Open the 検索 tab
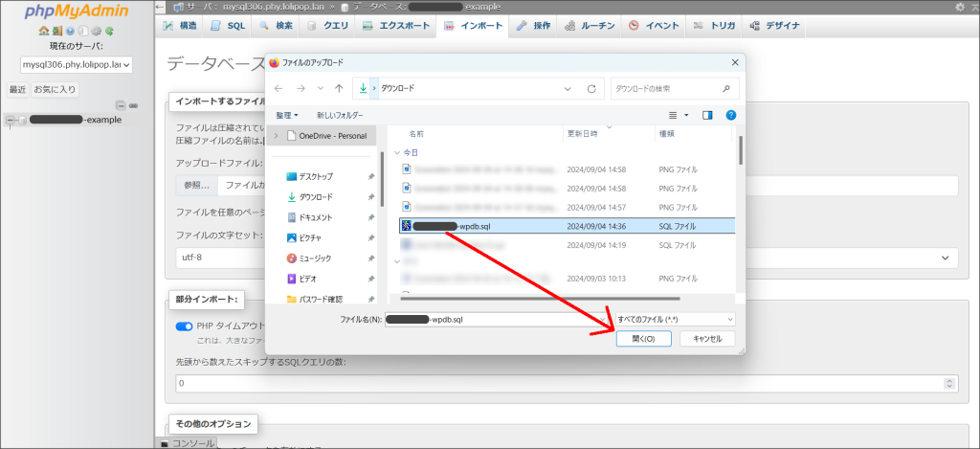This screenshot has width=980, height=449. [x=277, y=26]
